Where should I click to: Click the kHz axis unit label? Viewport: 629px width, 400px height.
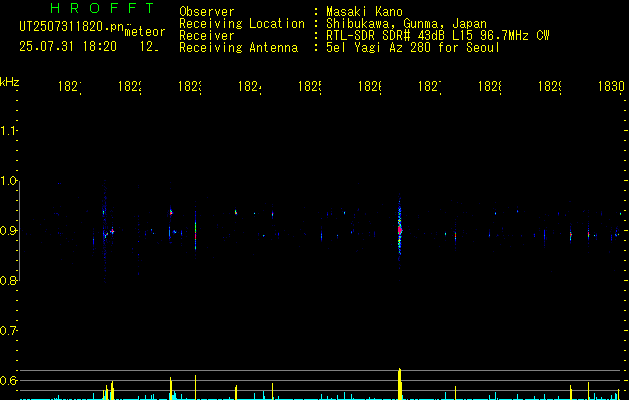(x=10, y=82)
